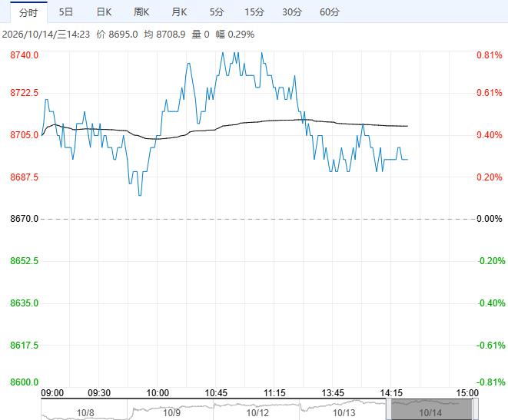
Task: Select the 5分 interval tab
Action: tap(217, 12)
